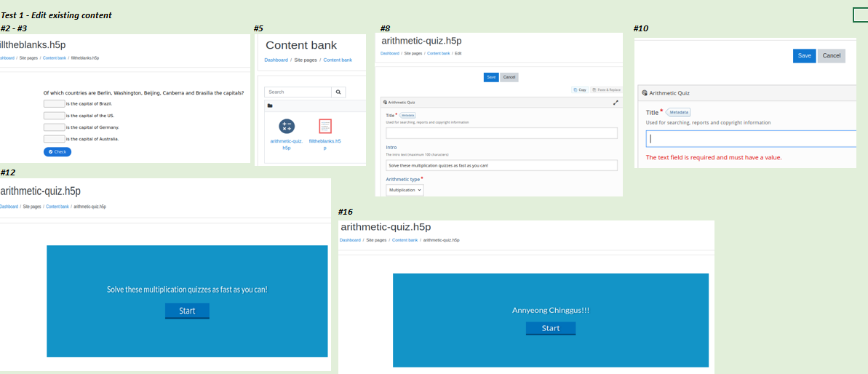
Task: Click Start under the multiplication quizzes intro
Action: [187, 311]
